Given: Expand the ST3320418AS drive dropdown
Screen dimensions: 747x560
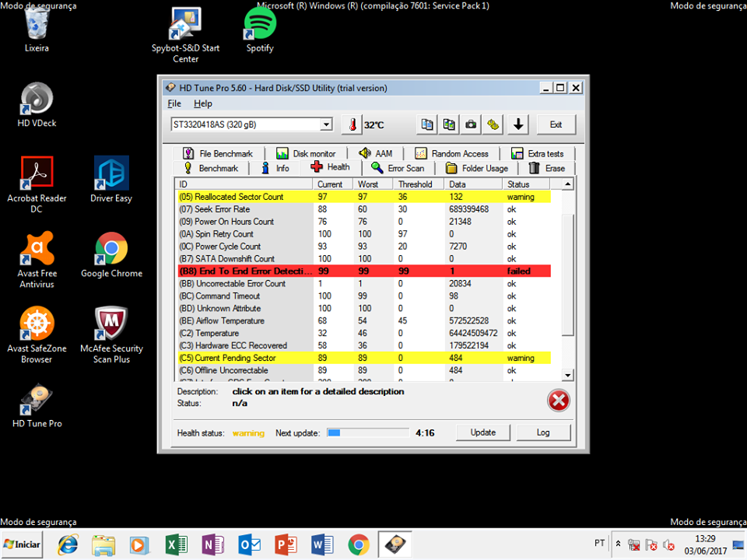Looking at the screenshot, I should 326,124.
